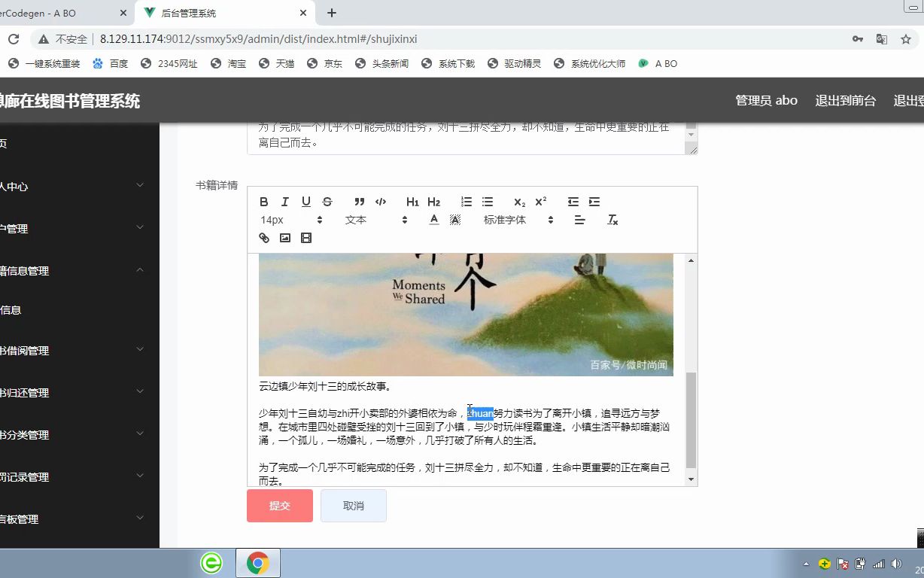
Task: Apply strikethrough to text
Action: click(327, 201)
